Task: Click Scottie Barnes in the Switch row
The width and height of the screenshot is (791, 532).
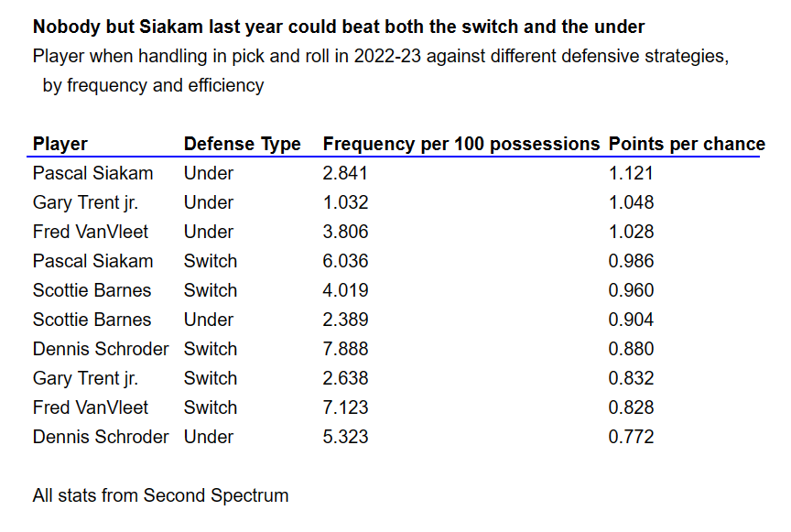Action: 92,290
